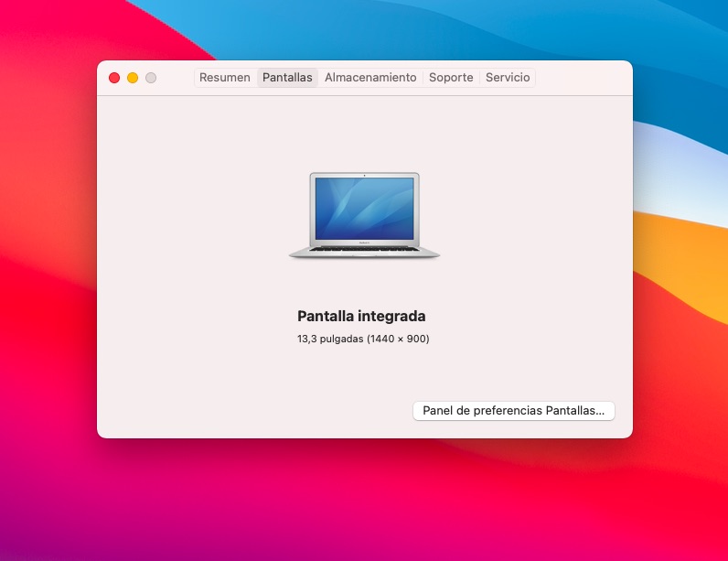
Task: Click the blue wallpaper above the window
Action: click(366, 27)
